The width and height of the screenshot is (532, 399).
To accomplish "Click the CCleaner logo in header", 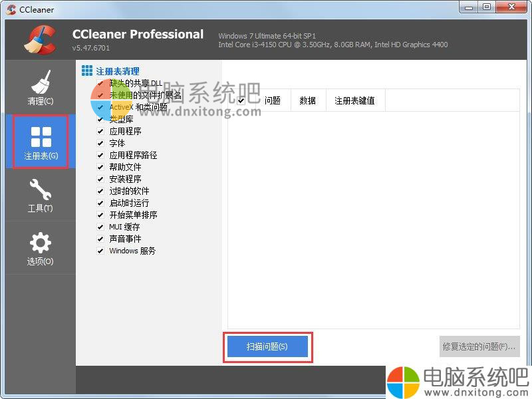I will point(40,39).
